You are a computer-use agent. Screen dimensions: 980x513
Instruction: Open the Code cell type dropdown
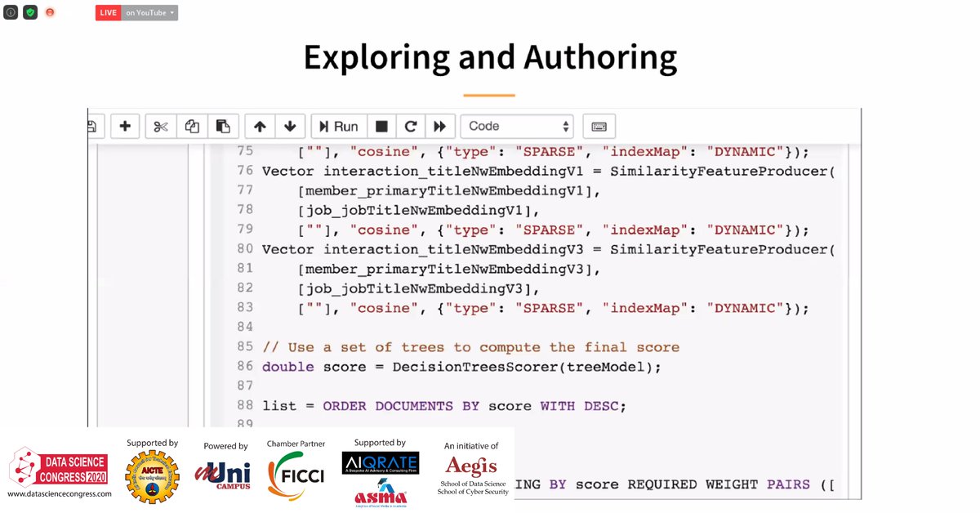(517, 126)
